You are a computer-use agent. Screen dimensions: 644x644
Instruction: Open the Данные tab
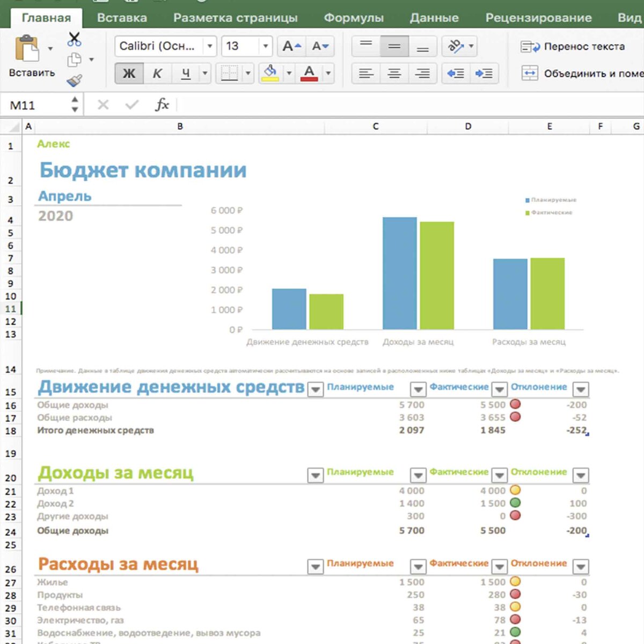(434, 18)
